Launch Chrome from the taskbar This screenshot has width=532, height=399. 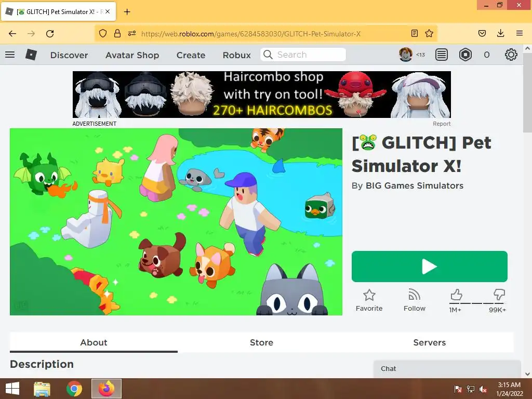click(x=74, y=389)
